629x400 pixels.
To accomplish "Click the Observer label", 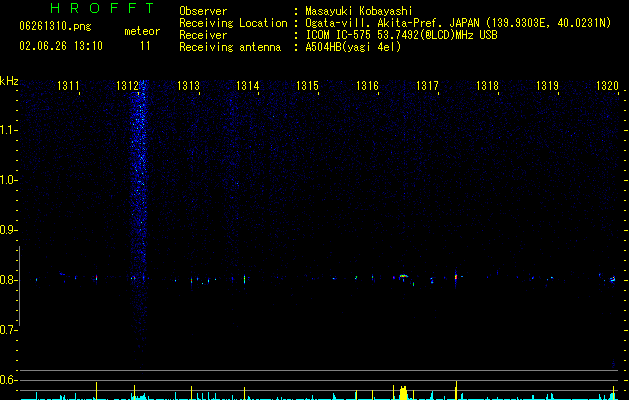I will coord(203,11).
